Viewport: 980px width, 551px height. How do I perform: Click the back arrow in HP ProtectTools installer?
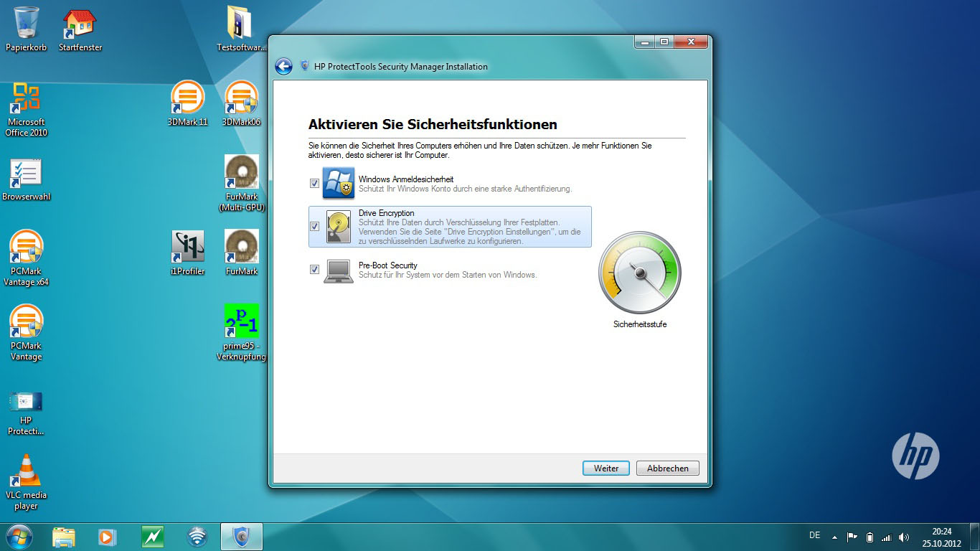point(283,67)
